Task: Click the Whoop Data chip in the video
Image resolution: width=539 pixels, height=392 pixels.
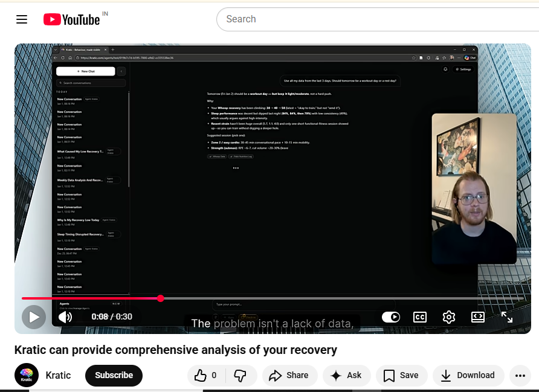Action: coord(217,156)
